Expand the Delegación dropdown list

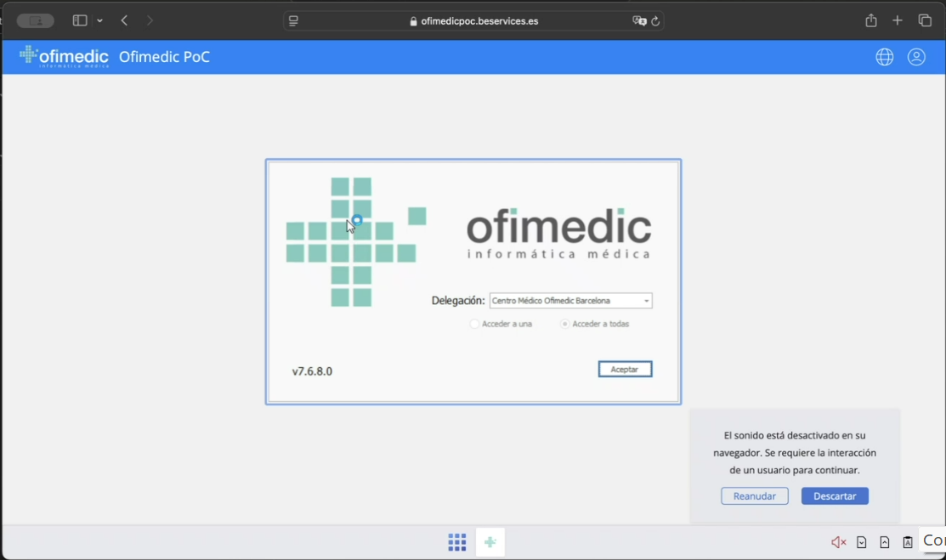pyautogui.click(x=646, y=301)
